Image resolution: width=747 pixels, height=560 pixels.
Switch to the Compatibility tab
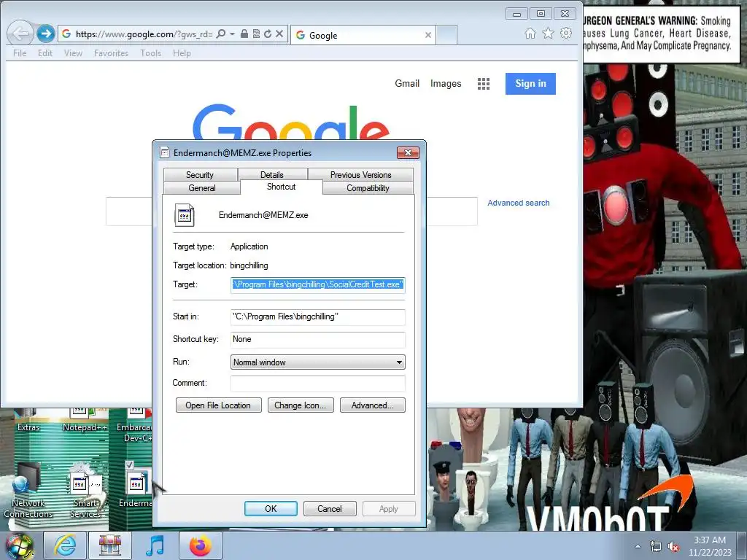368,187
